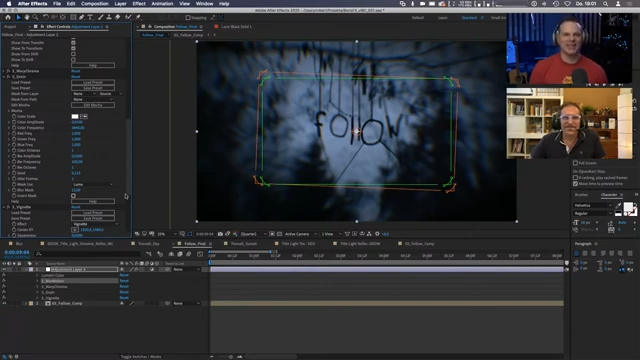Switch to the Transall_Sunset timeline tab
The height and width of the screenshot is (360, 640).
[244, 244]
